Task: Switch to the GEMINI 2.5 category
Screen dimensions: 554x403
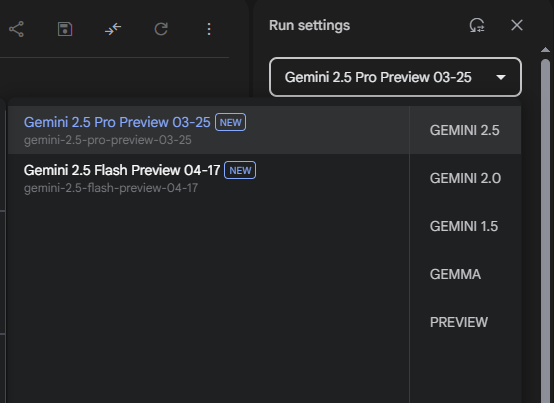Action: tap(465, 130)
